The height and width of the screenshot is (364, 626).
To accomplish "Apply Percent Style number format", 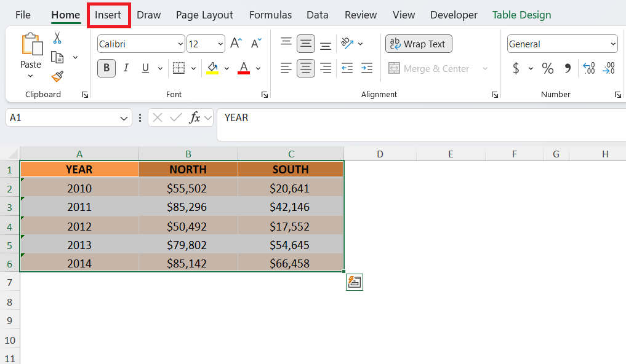I will 547,68.
